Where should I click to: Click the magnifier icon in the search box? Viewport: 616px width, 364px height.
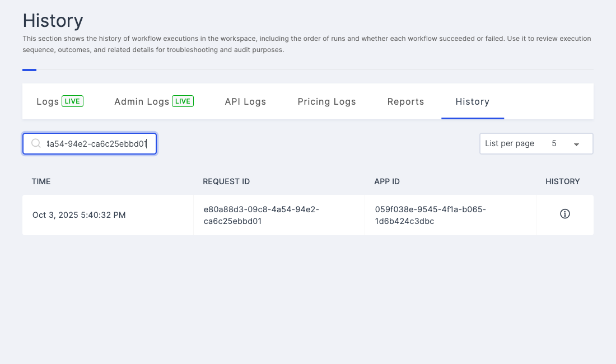[x=36, y=144]
